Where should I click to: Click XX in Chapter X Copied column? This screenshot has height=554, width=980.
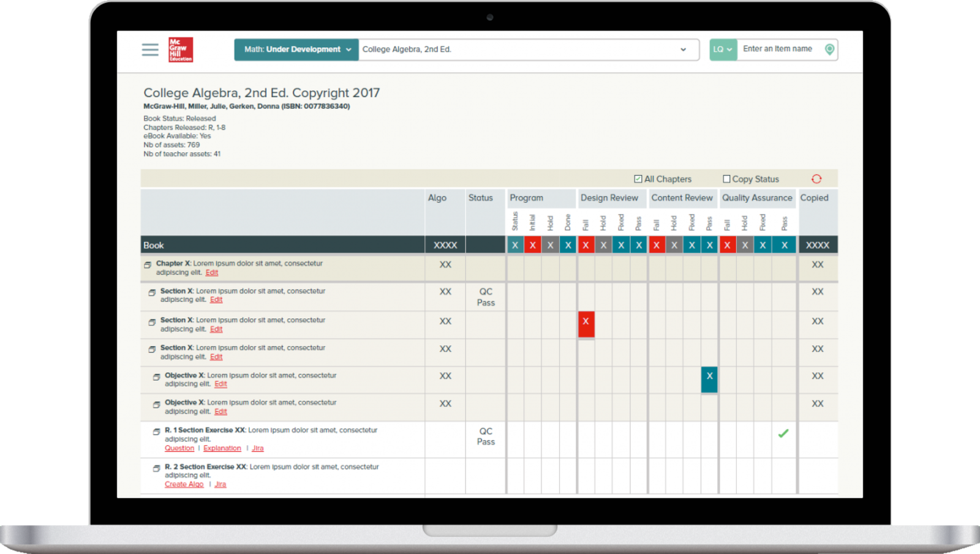click(818, 264)
